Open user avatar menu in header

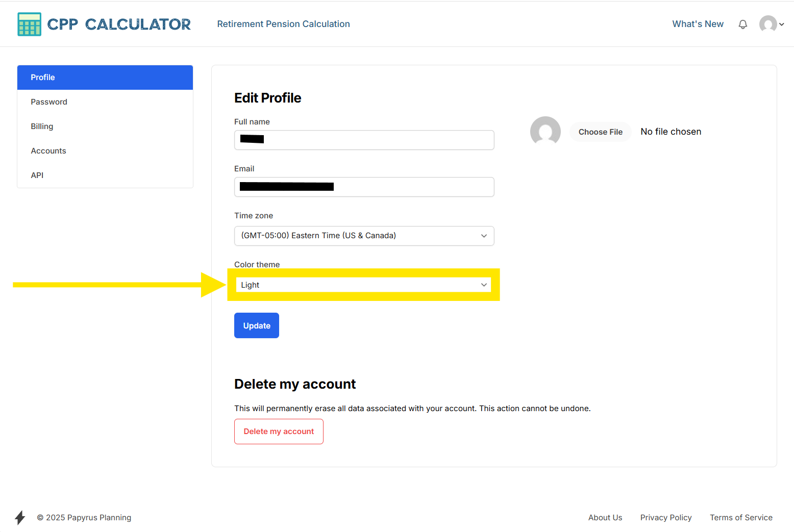point(768,24)
